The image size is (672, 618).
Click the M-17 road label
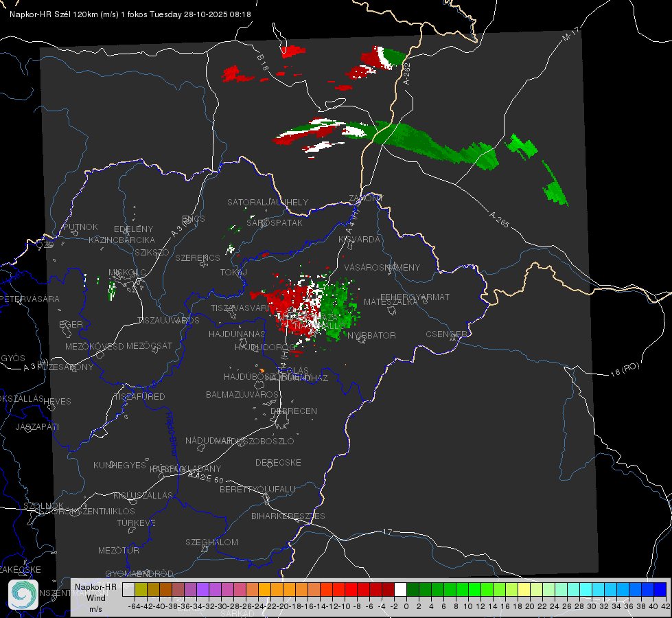point(570,34)
